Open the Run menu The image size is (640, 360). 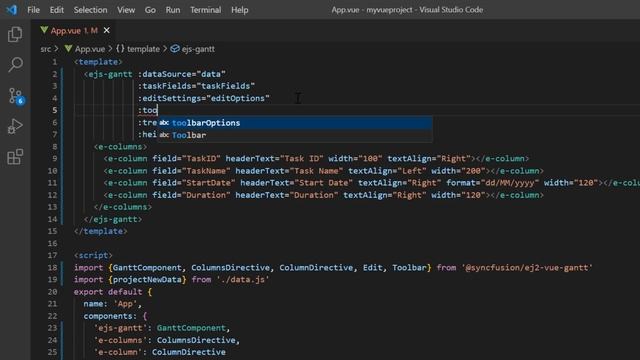coord(173,10)
